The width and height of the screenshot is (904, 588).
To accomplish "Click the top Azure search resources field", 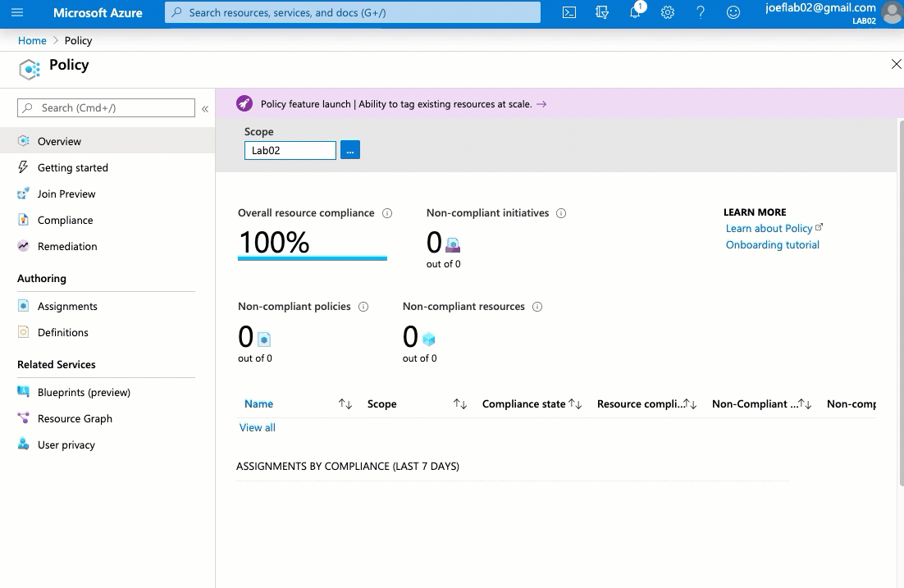I will (x=353, y=12).
